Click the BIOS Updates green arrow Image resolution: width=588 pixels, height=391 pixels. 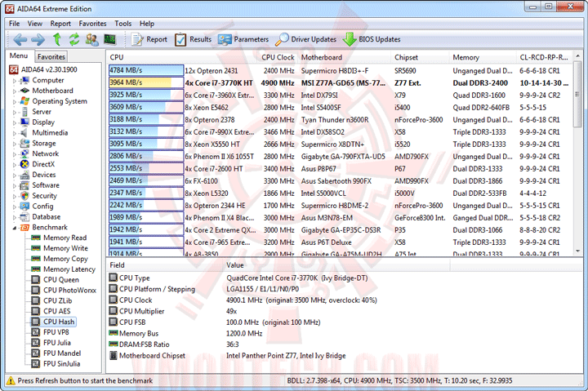tap(350, 39)
